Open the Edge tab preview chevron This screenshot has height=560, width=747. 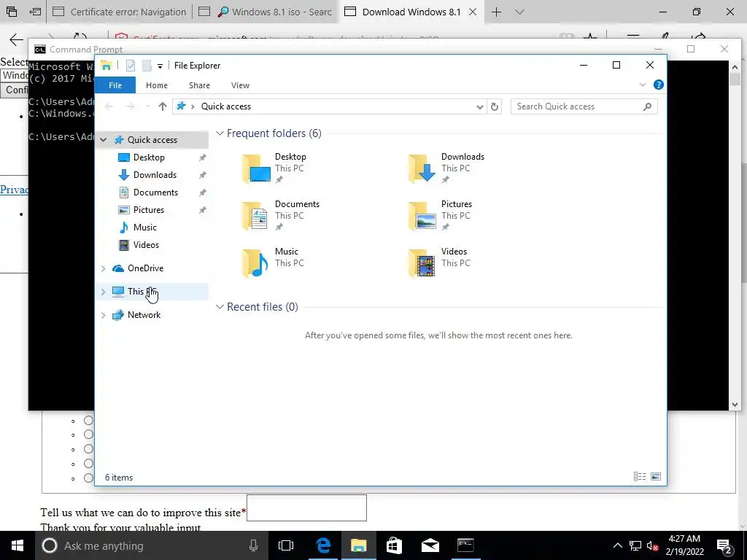[x=519, y=12]
